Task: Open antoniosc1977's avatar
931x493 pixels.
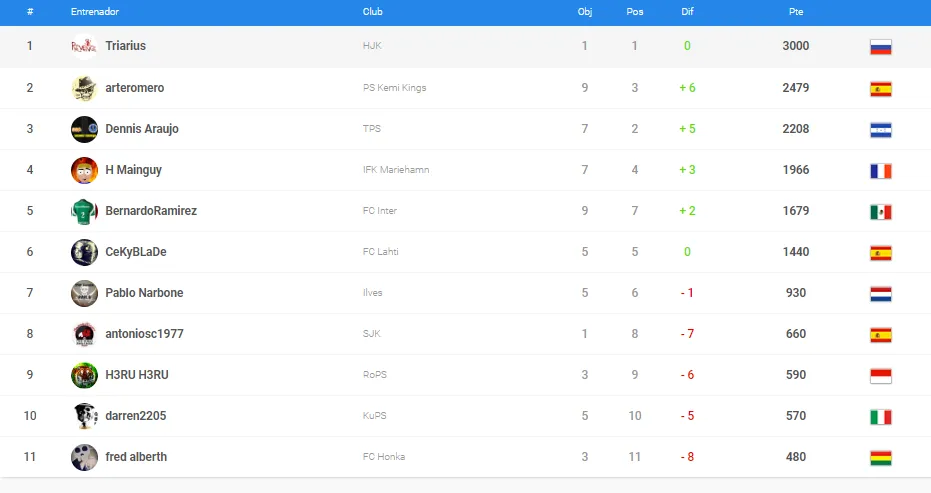Action: click(x=84, y=334)
